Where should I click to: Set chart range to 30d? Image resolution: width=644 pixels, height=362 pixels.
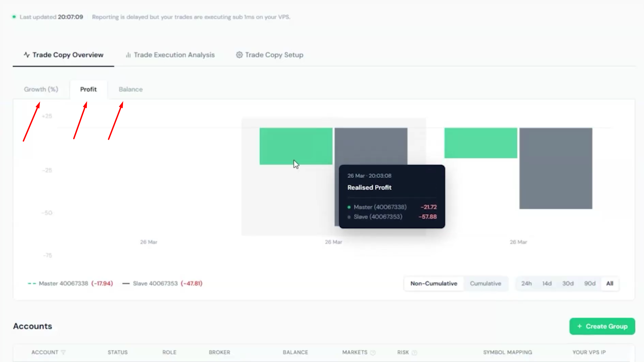pos(568,284)
